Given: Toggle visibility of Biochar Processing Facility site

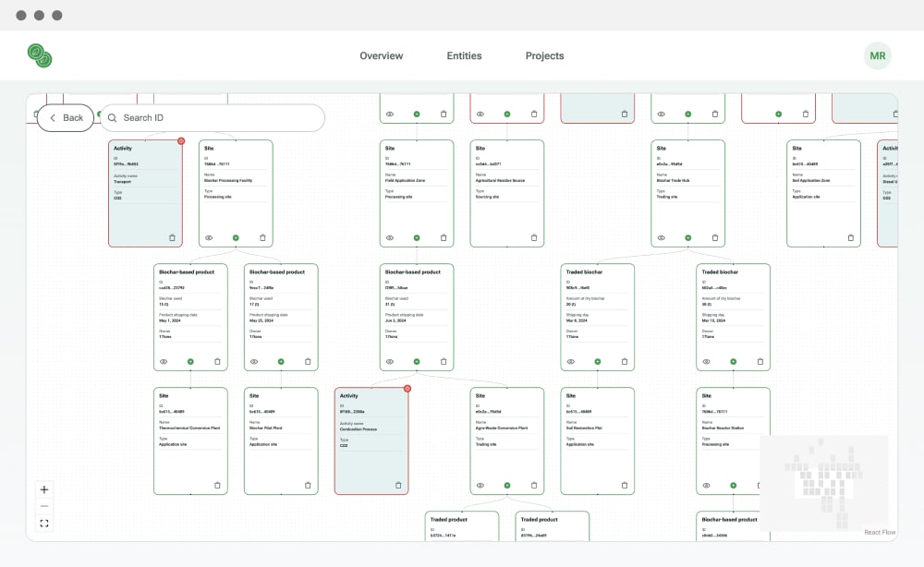Looking at the screenshot, I should 209,238.
